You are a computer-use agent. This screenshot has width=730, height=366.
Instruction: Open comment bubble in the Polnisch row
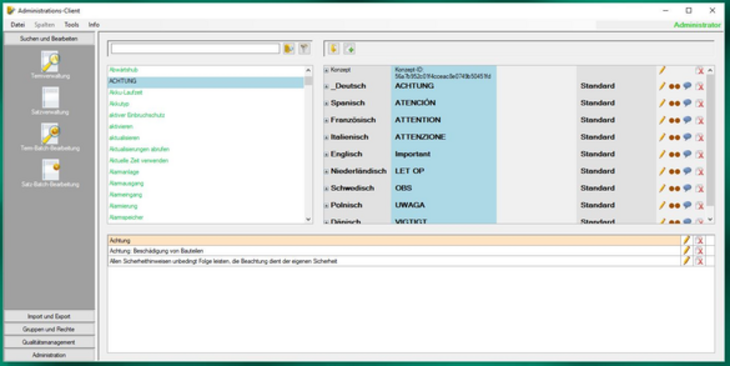coord(687,205)
